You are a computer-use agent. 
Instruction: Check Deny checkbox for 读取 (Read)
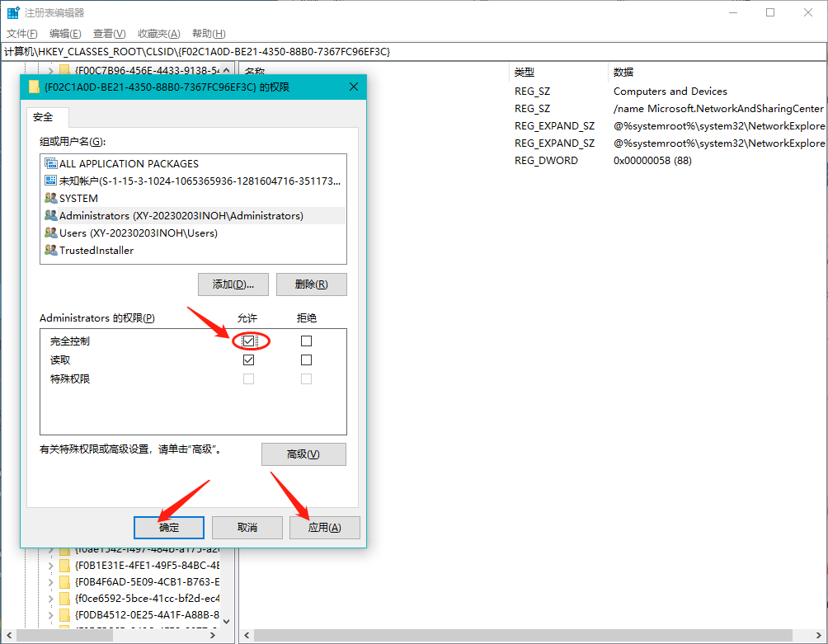[x=306, y=360]
